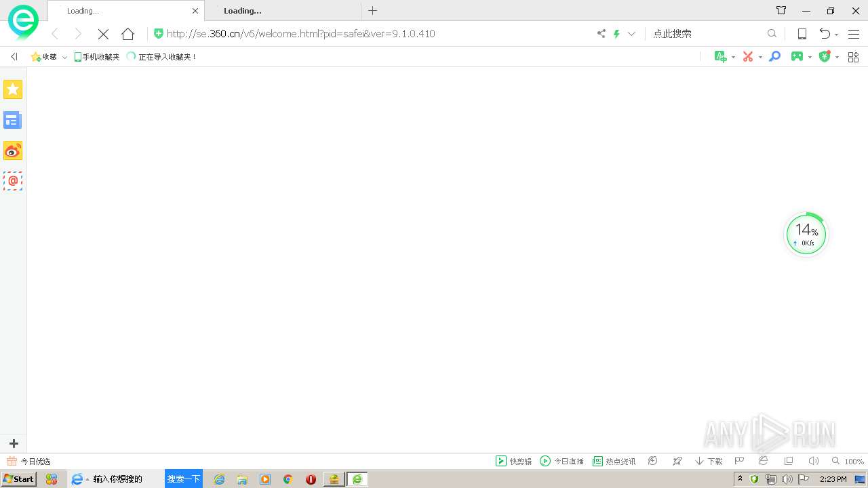Click the green security shield in address bar

(x=159, y=33)
